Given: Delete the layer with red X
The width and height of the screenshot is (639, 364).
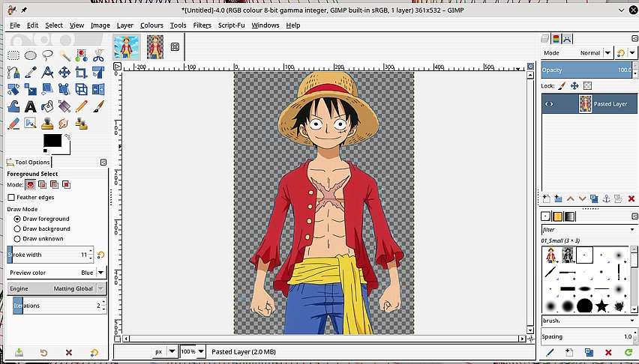Looking at the screenshot, I should 631,198.
